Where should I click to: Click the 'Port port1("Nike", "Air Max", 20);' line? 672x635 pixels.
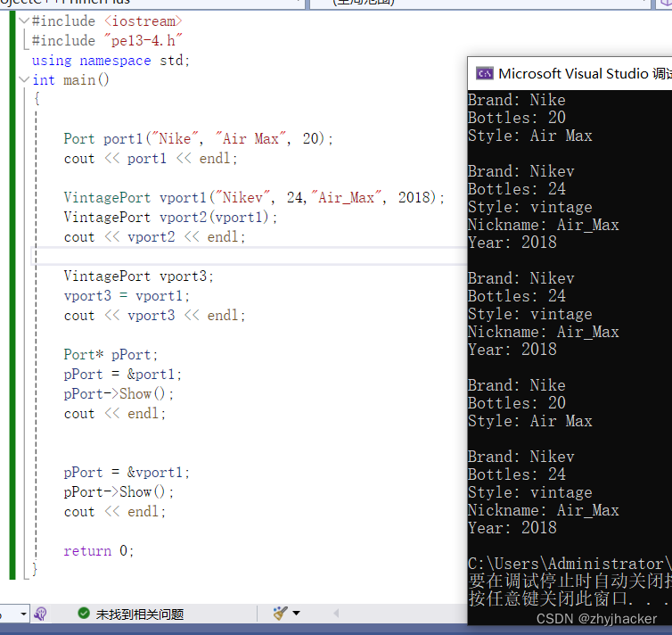tap(199, 139)
